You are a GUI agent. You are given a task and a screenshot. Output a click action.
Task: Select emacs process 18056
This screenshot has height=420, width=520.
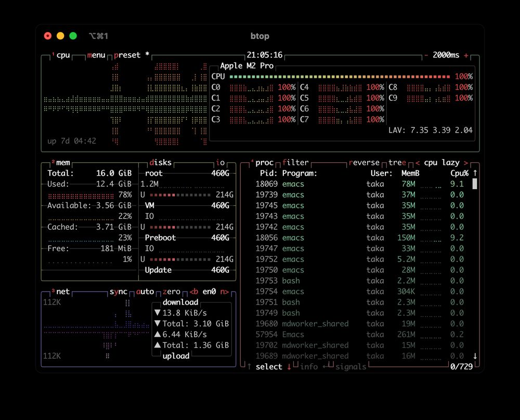(359, 238)
